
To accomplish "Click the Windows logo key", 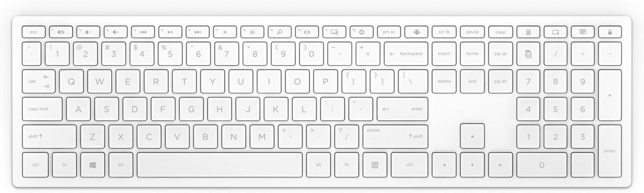I will coord(92,165).
